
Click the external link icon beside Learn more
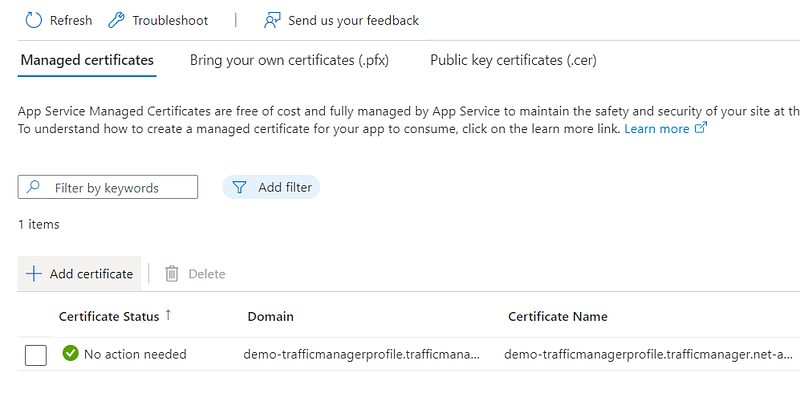pos(700,129)
